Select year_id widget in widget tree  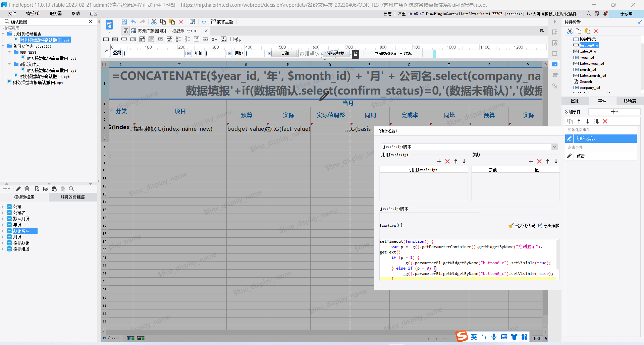[587, 57]
